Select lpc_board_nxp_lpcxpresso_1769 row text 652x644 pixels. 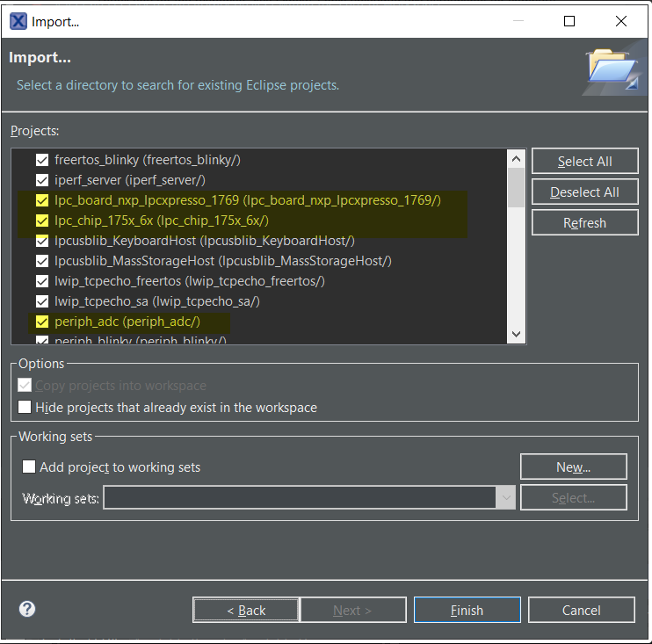[248, 200]
